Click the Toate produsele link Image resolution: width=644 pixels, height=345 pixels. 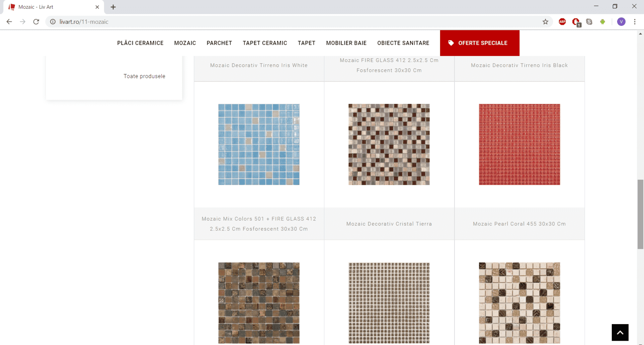point(144,76)
